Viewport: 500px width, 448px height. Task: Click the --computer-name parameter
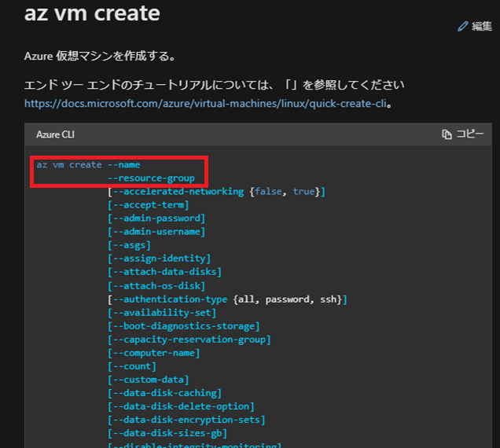tap(154, 353)
